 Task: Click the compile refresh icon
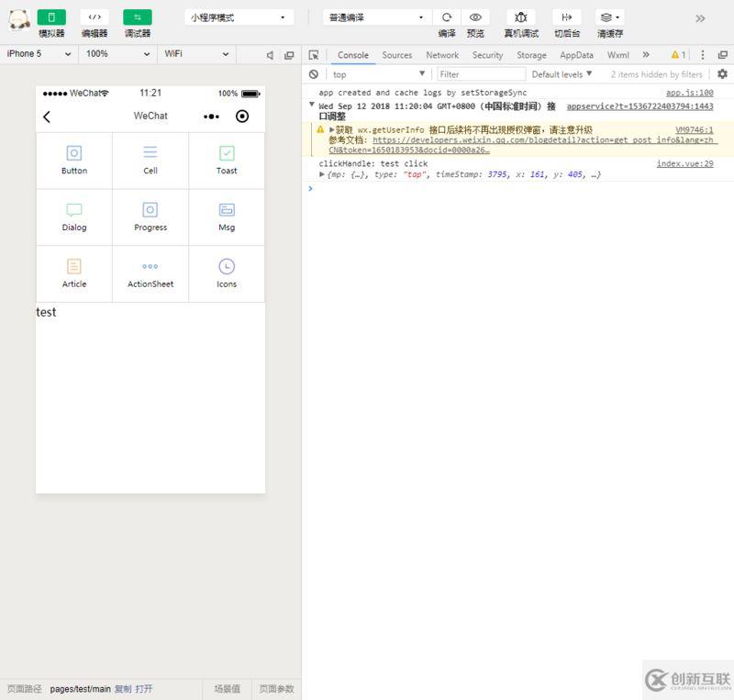coord(447,17)
